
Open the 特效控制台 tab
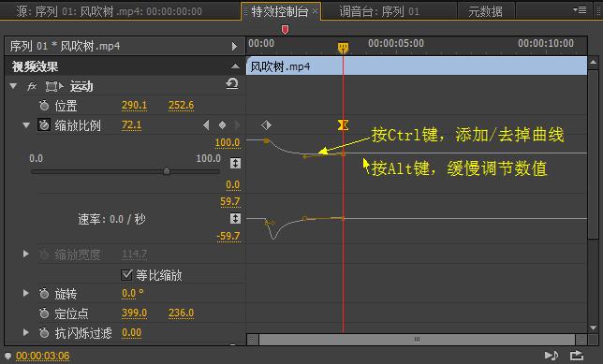[x=280, y=11]
